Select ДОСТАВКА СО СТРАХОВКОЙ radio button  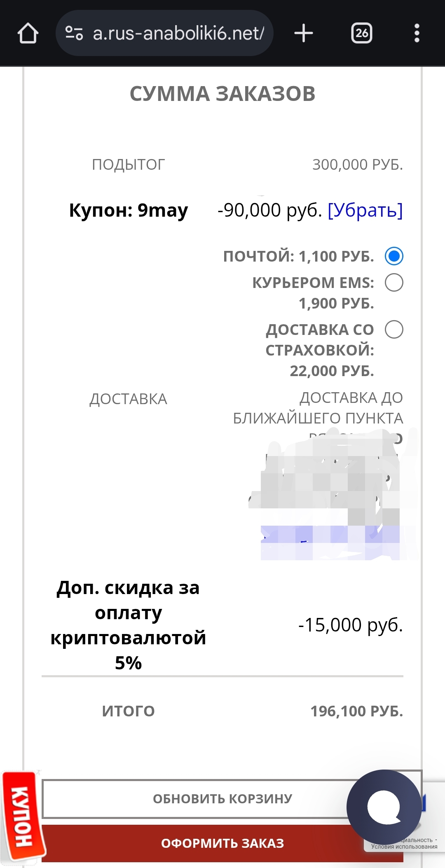[x=394, y=330]
